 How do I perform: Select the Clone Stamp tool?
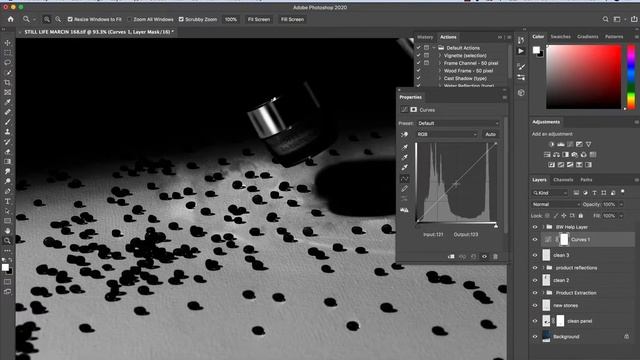tap(7, 132)
